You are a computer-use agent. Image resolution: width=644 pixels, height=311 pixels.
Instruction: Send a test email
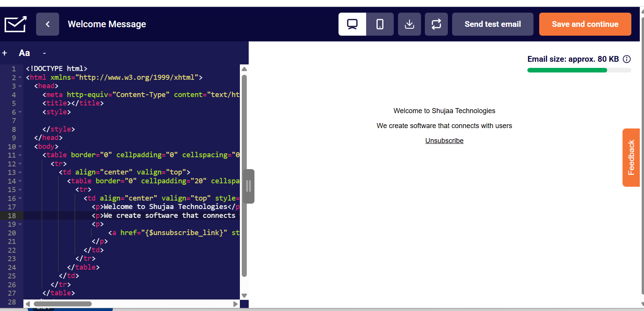tap(493, 24)
